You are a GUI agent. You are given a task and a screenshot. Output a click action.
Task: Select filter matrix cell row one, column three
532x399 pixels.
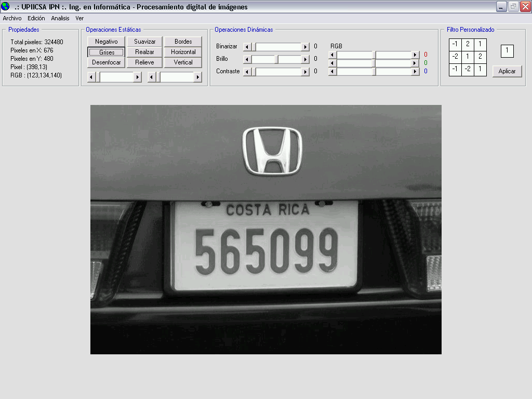pos(480,44)
